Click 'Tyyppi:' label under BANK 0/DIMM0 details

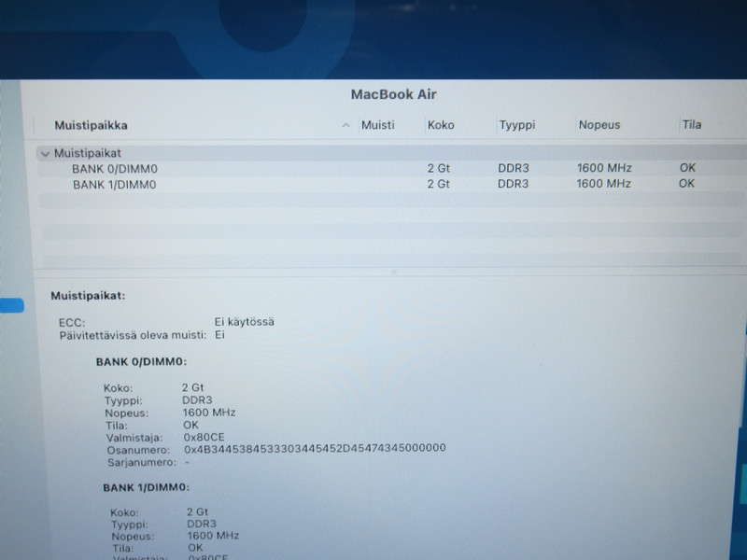(x=123, y=400)
